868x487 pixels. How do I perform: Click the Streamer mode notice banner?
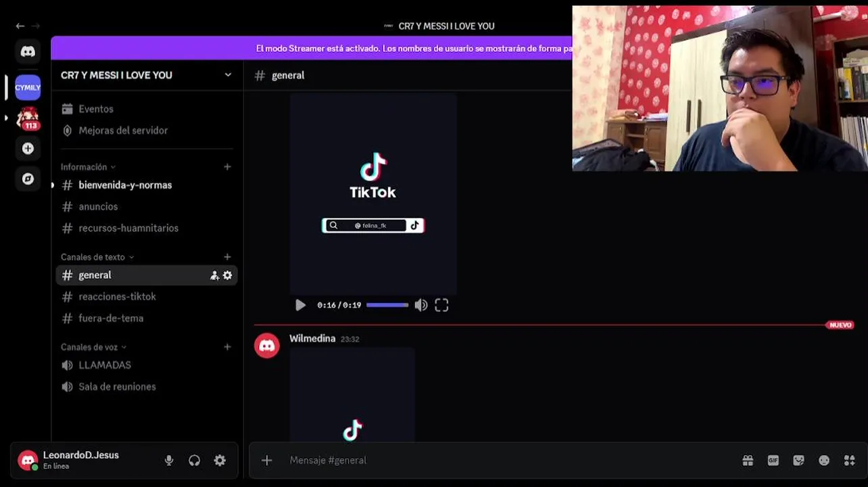414,49
